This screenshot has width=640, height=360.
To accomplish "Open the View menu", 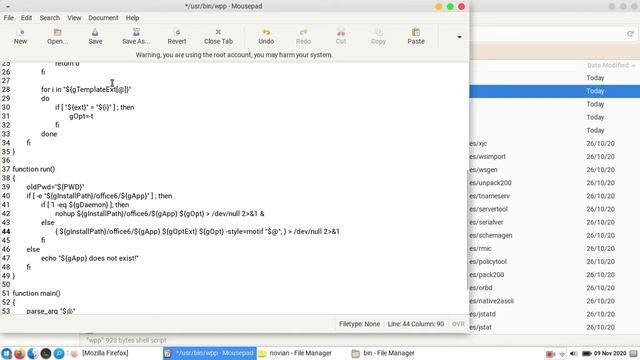I will 74,18.
